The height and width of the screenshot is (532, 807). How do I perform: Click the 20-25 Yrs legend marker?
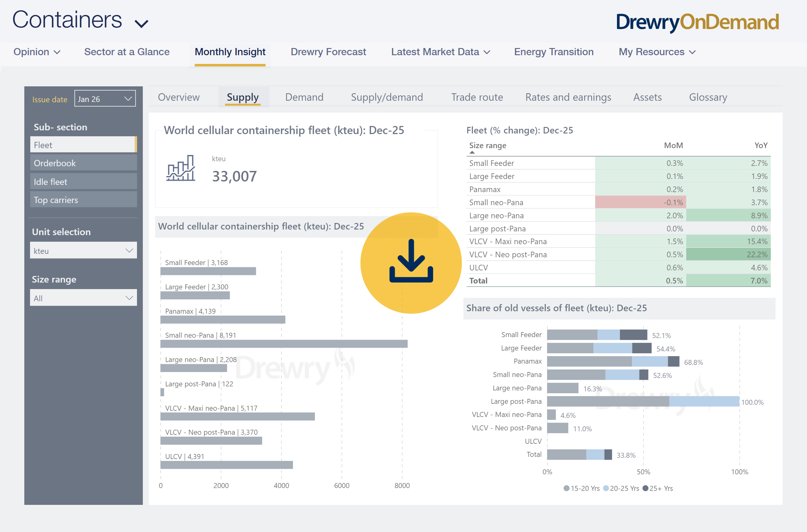pyautogui.click(x=606, y=488)
